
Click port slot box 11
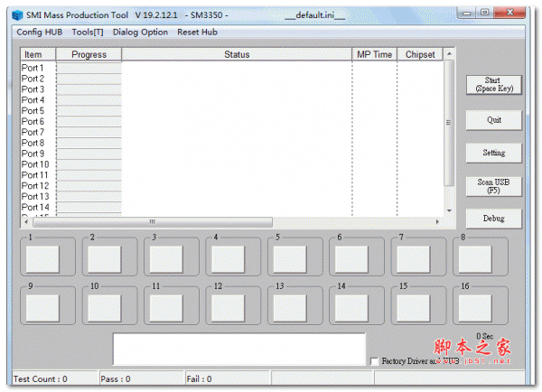coord(166,308)
